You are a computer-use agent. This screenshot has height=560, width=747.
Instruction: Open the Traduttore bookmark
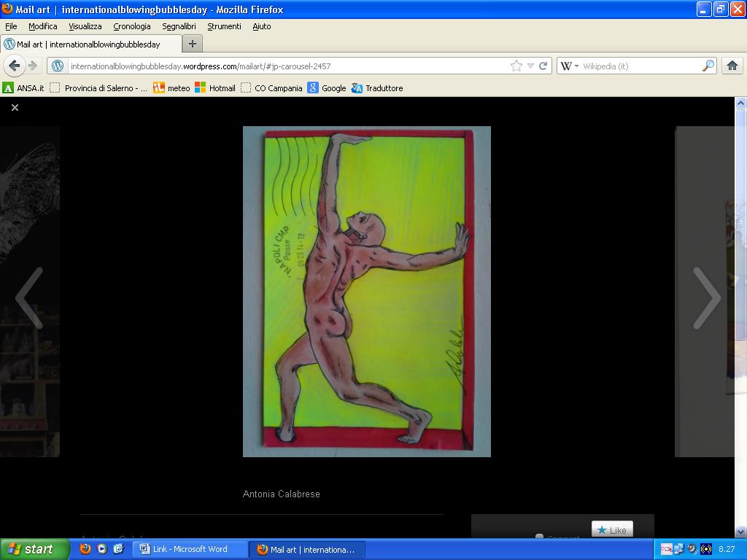point(377,88)
